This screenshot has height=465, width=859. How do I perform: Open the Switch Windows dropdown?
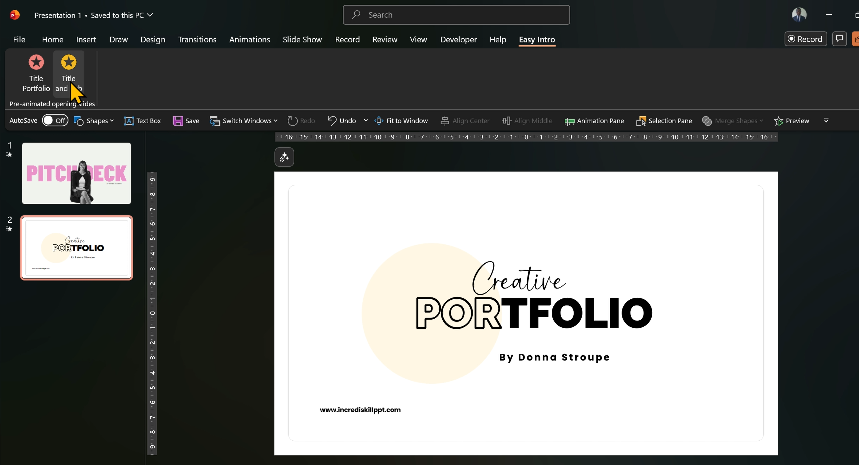tap(245, 120)
